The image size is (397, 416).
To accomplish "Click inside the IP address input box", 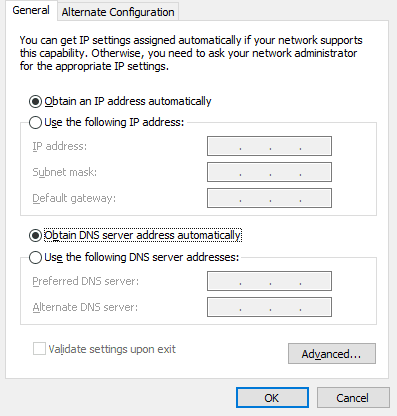I will click(x=269, y=146).
